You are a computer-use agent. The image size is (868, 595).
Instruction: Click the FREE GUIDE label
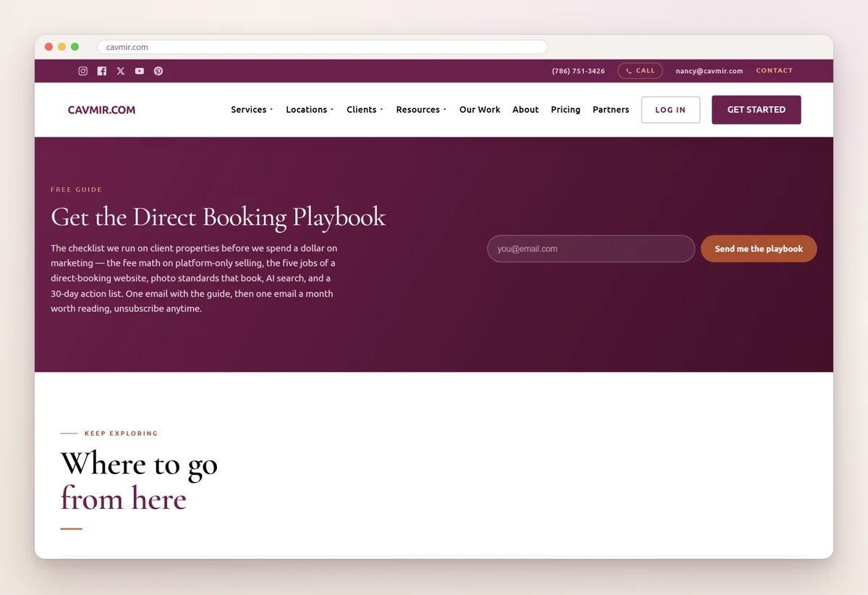[x=76, y=190]
